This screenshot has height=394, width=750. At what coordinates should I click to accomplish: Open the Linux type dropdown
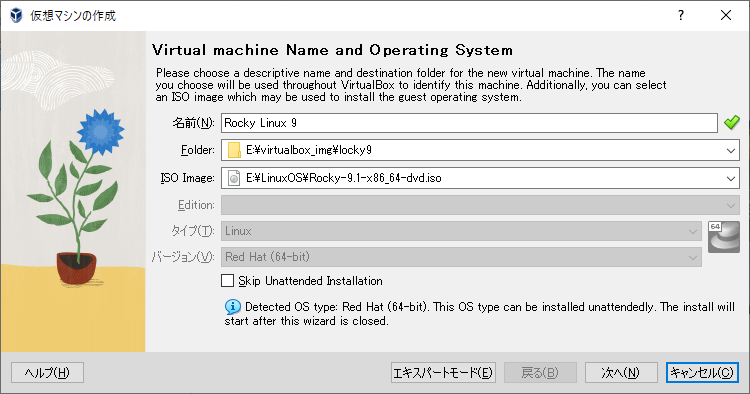click(x=461, y=231)
